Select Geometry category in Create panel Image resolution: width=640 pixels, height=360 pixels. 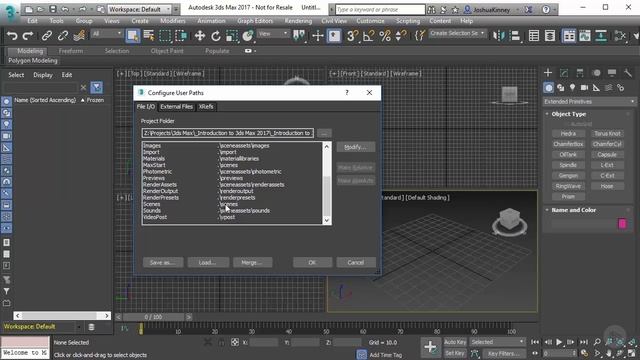549,87
